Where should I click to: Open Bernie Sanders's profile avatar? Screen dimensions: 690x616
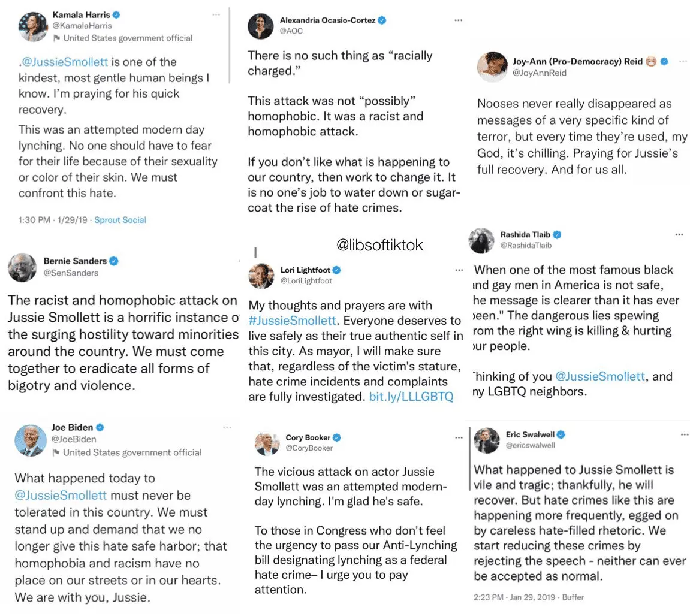coord(22,267)
